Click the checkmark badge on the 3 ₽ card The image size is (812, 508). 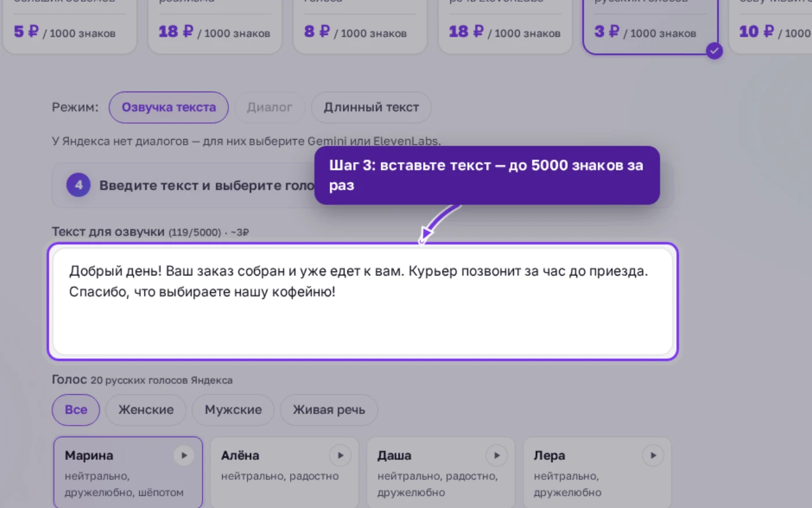tap(714, 51)
